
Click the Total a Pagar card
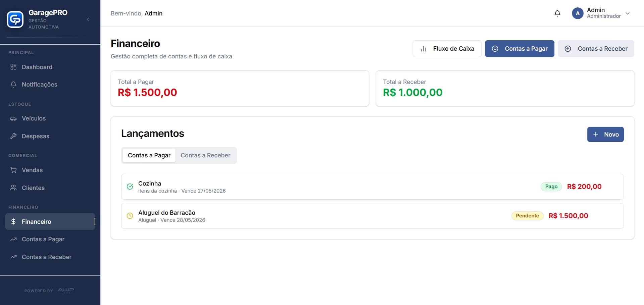(x=240, y=89)
